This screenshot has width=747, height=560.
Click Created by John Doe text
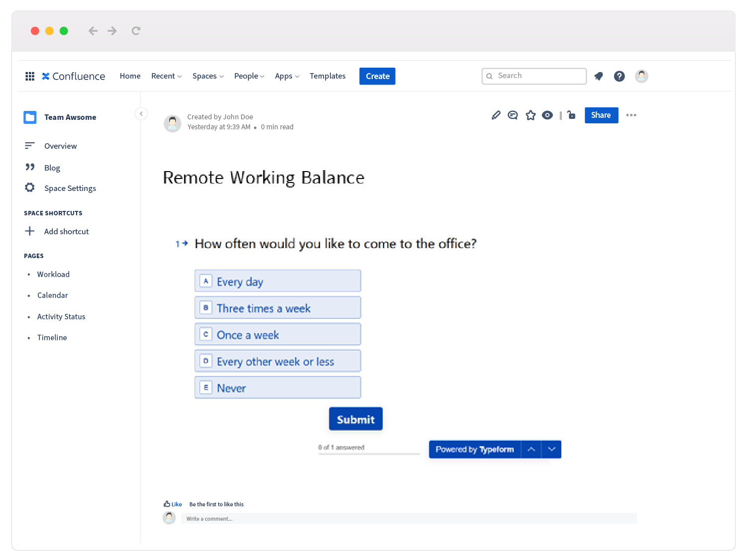coord(220,117)
